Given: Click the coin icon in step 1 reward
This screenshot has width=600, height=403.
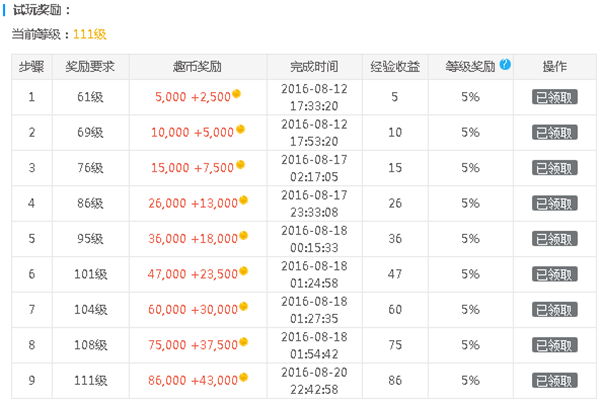Looking at the screenshot, I should click(236, 93).
